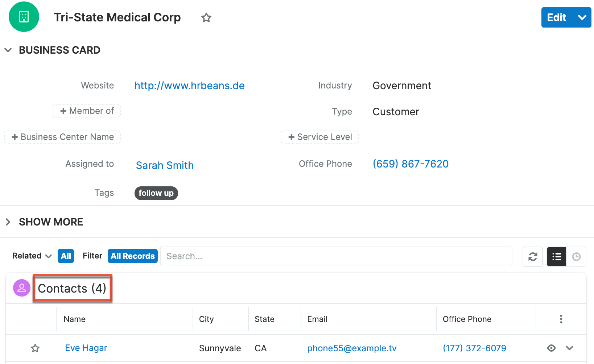
Task: Select the All related filter
Action: [x=66, y=256]
